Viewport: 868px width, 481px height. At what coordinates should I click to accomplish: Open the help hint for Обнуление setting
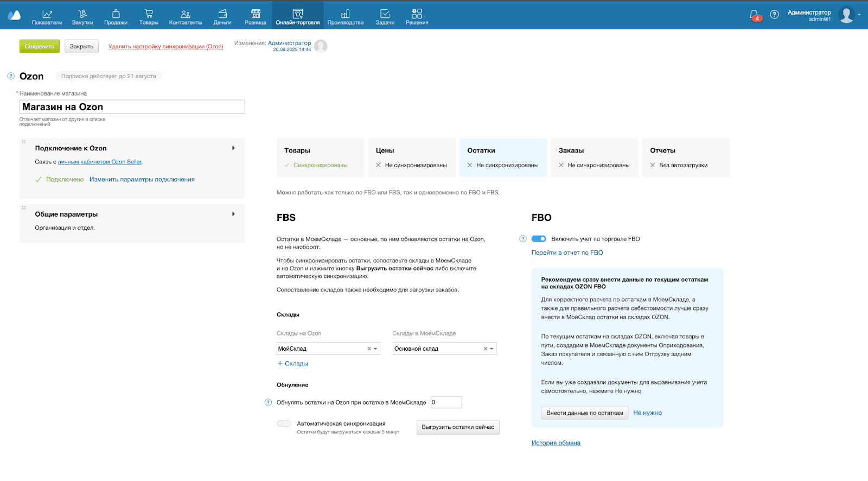pyautogui.click(x=268, y=402)
